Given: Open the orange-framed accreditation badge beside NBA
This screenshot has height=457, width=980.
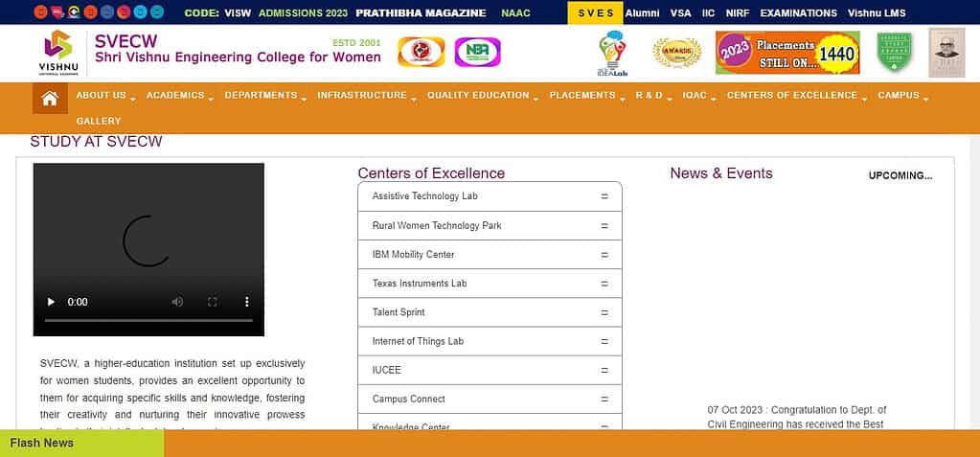Looking at the screenshot, I should 421,52.
